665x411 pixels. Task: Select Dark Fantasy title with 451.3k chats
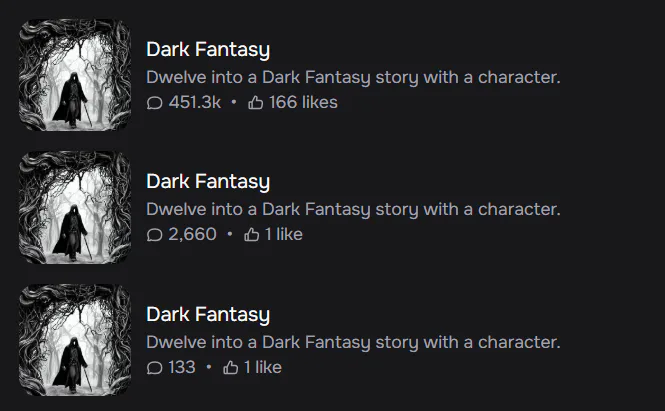point(208,50)
